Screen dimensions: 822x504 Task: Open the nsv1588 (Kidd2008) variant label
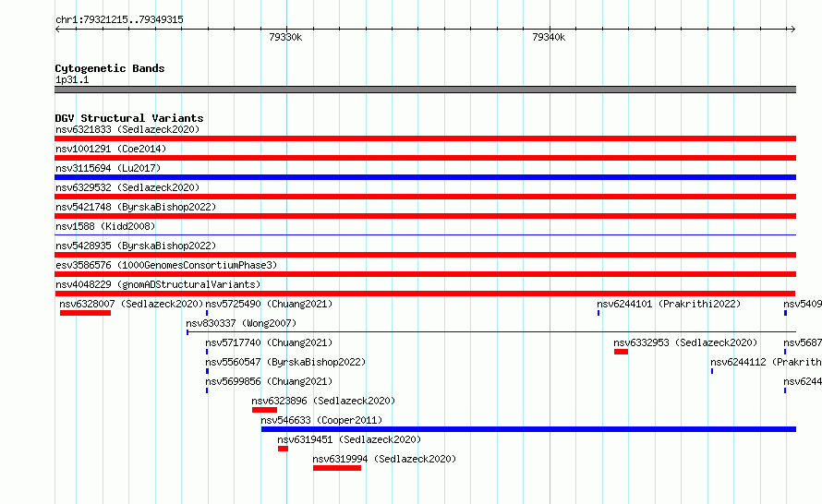105,226
